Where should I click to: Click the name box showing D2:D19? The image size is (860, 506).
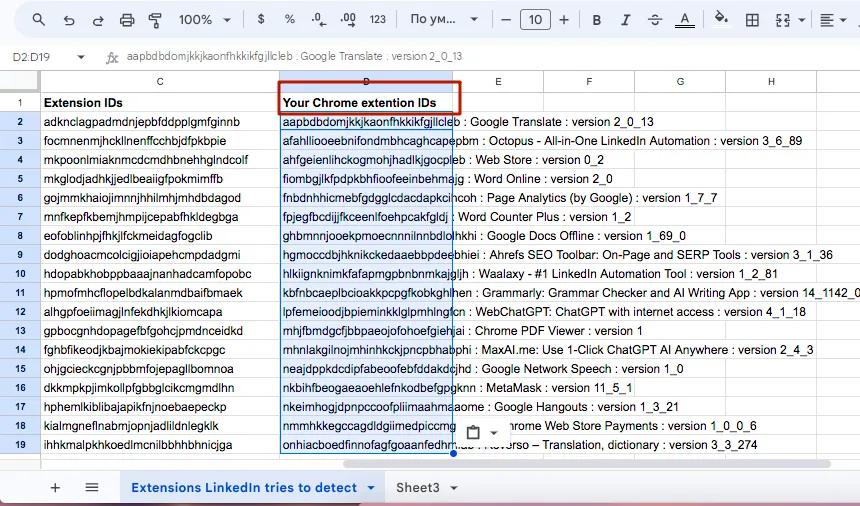32,56
